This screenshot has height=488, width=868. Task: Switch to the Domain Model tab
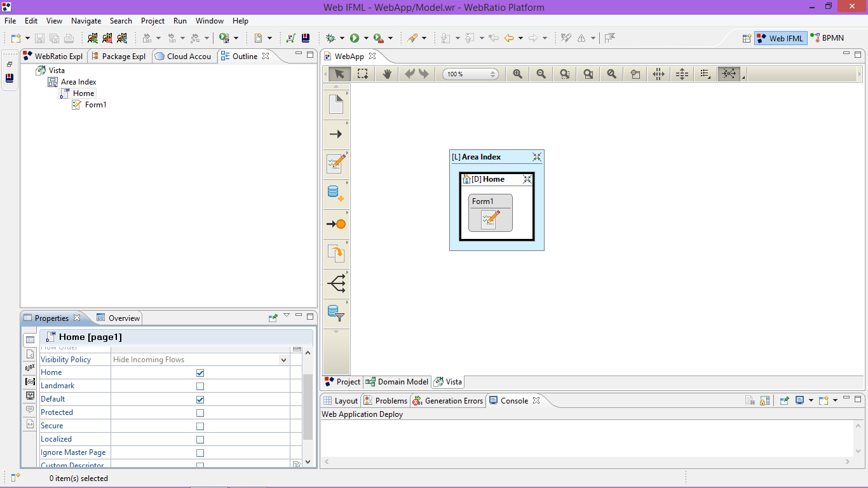[x=397, y=382]
